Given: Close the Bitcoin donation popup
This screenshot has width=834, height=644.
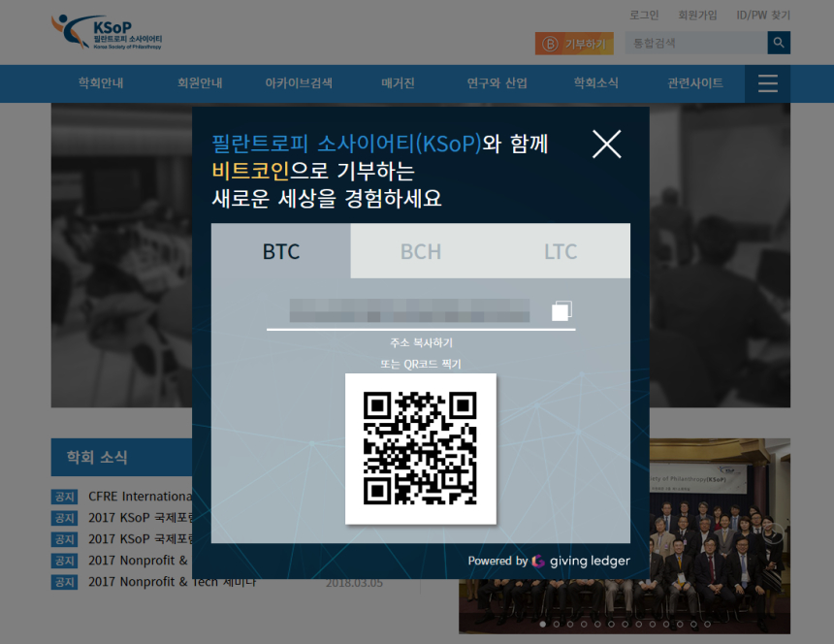Looking at the screenshot, I should [x=607, y=144].
